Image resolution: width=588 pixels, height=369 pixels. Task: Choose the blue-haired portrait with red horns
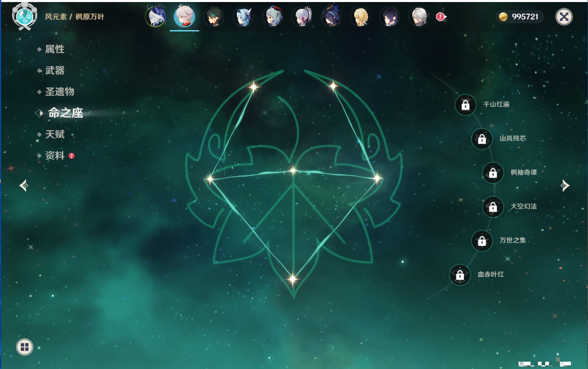click(272, 17)
